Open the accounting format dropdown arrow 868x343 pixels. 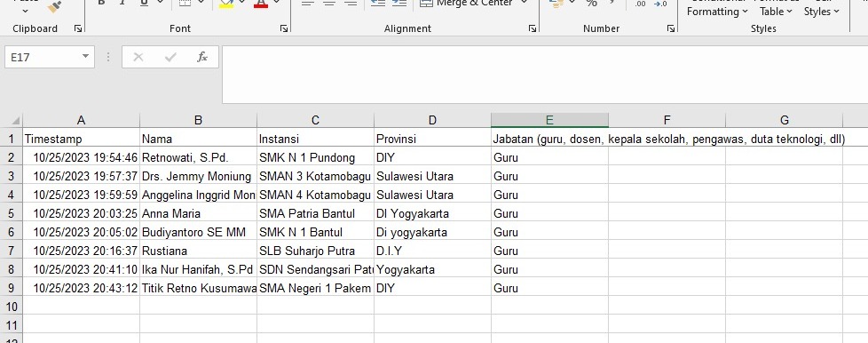tap(572, 3)
